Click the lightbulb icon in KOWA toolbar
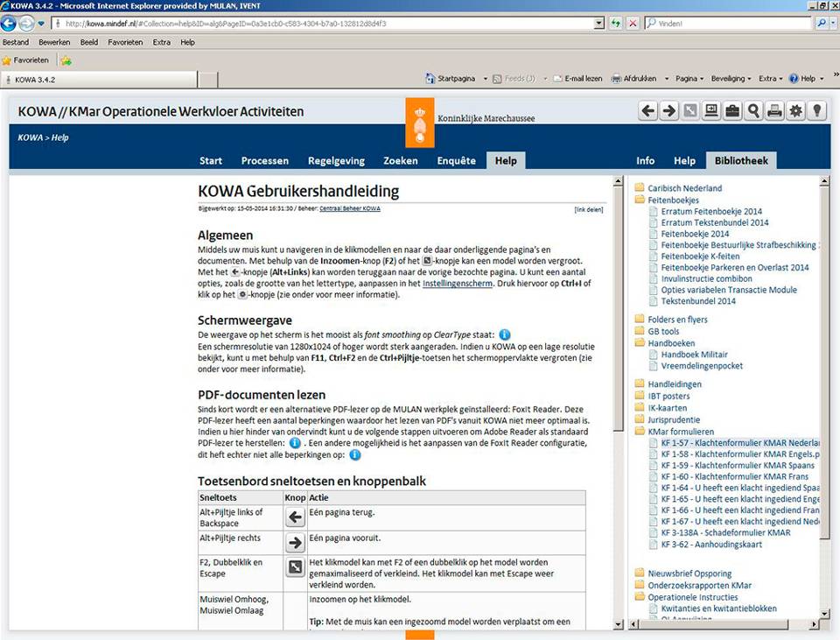The image size is (840, 640). coord(816,110)
